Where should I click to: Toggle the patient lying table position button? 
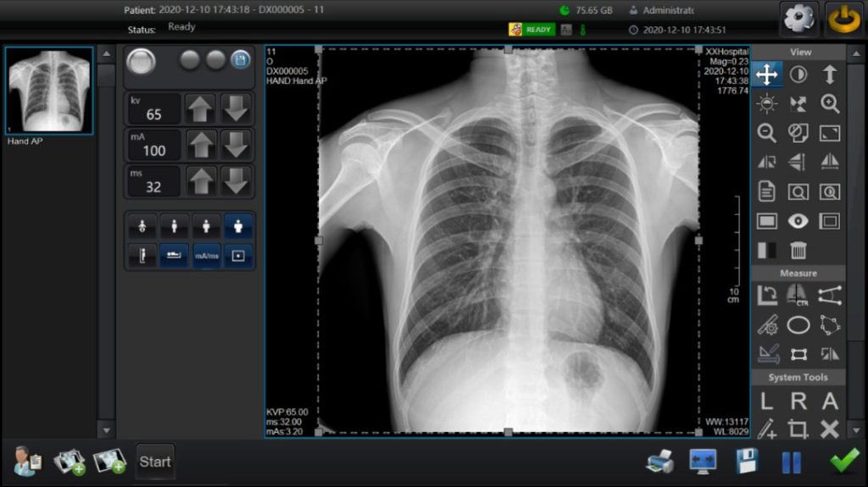click(x=175, y=256)
